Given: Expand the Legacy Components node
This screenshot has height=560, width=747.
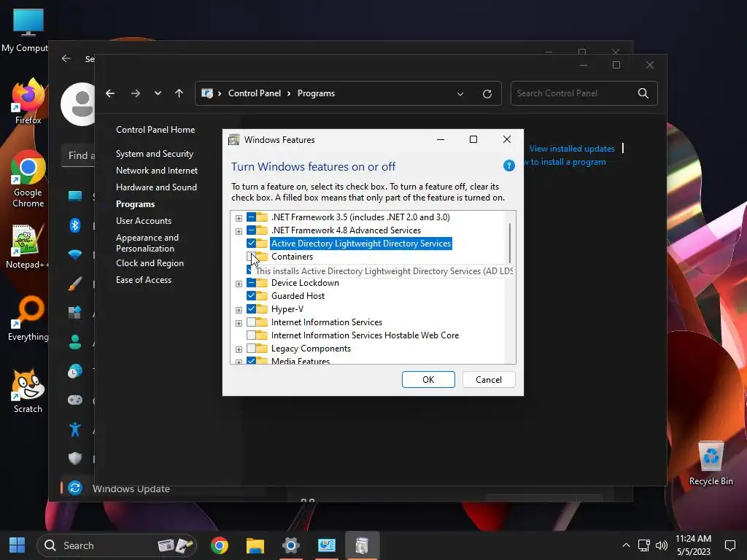Looking at the screenshot, I should point(239,349).
